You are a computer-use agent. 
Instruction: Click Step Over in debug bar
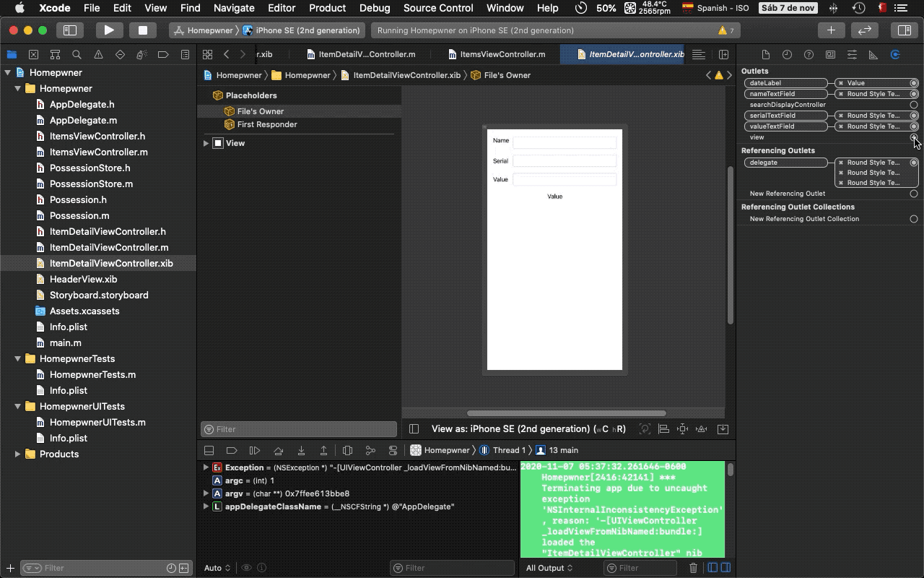[x=278, y=450]
